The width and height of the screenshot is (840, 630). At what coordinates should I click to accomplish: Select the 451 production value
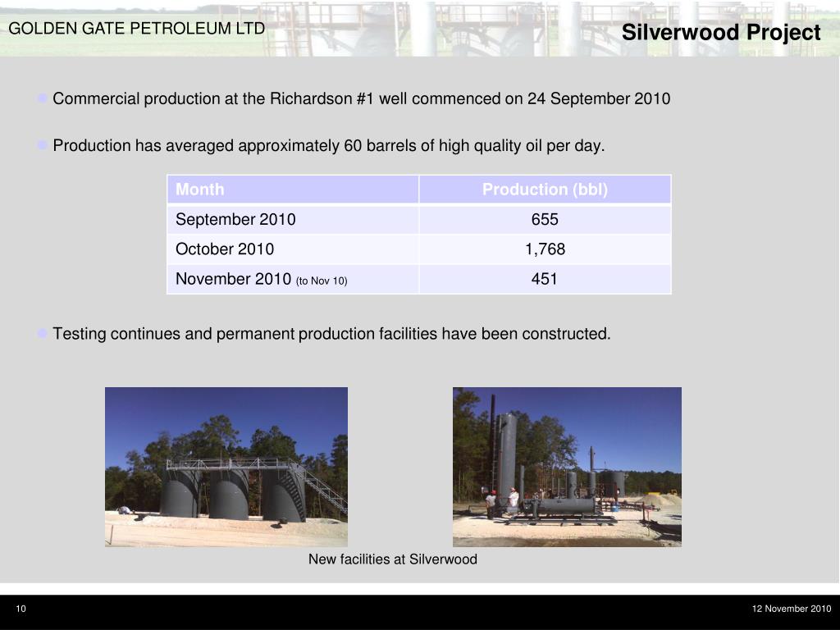pos(545,279)
